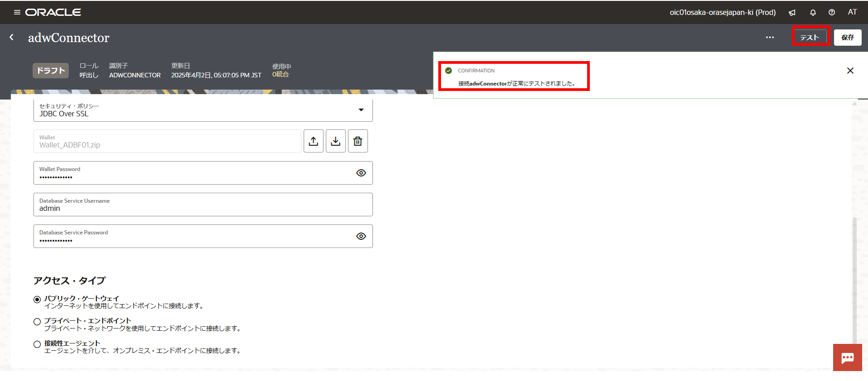Open the chat assistant button

pyautogui.click(x=848, y=357)
